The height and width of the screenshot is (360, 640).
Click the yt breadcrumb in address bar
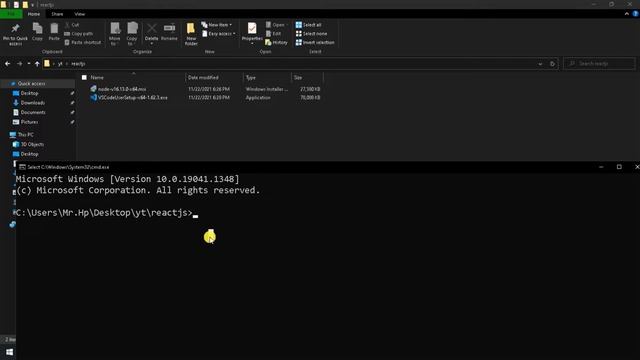pyautogui.click(x=60, y=64)
